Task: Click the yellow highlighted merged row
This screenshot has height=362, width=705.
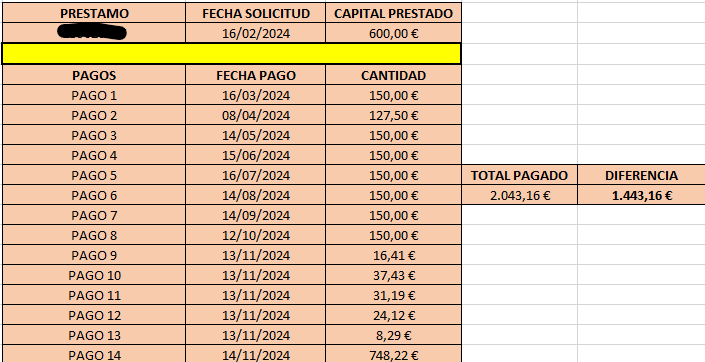Action: coord(232,54)
